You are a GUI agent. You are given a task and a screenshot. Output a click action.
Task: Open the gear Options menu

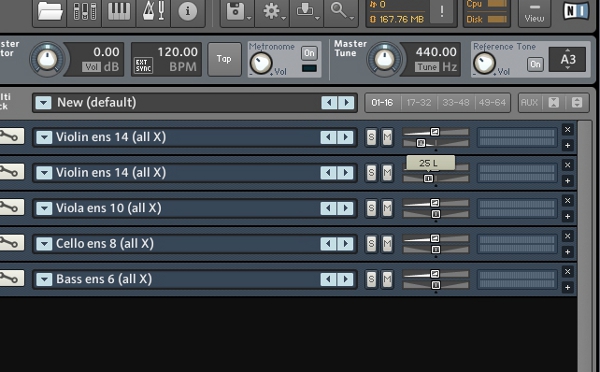272,11
